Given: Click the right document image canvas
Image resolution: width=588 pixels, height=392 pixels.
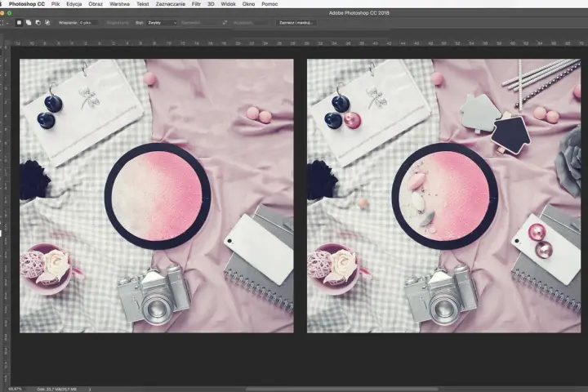Looking at the screenshot, I should coord(443,195).
